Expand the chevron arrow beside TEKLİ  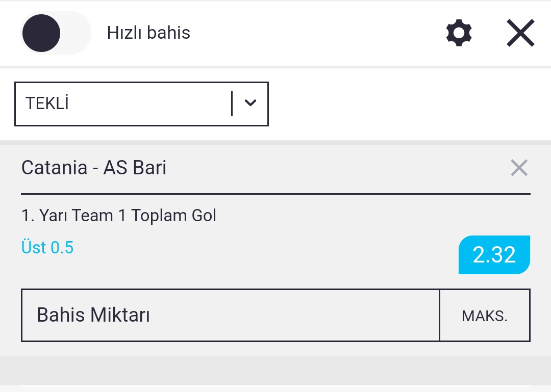250,103
